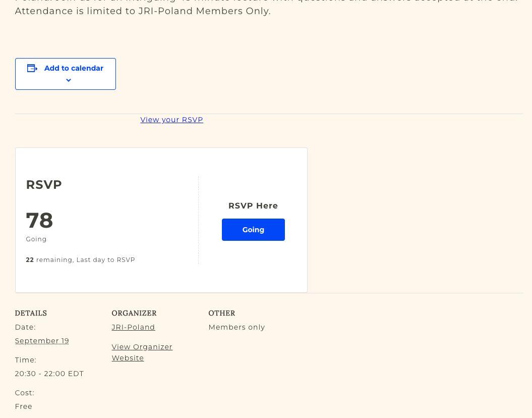The image size is (532, 418).
Task: Click the DETAILS section heading
Action: [x=31, y=313]
